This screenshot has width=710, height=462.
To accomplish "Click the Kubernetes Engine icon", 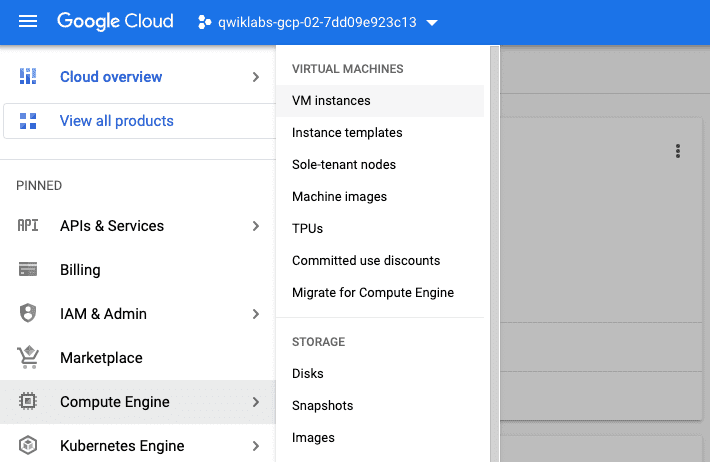I will tap(28, 446).
